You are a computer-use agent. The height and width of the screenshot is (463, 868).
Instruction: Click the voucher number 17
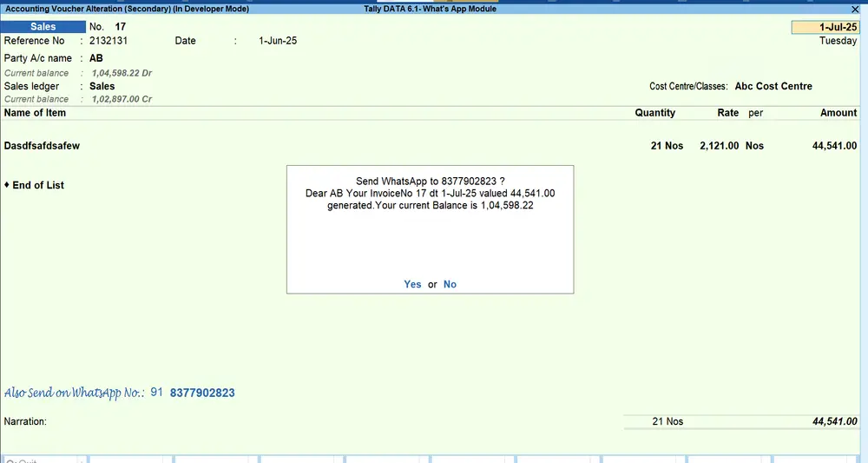click(x=120, y=27)
